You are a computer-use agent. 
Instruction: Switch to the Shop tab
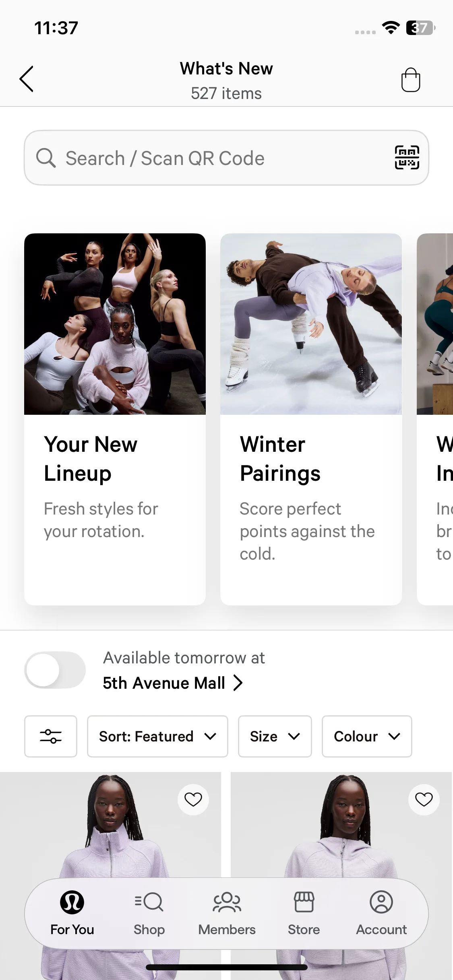pos(149,913)
